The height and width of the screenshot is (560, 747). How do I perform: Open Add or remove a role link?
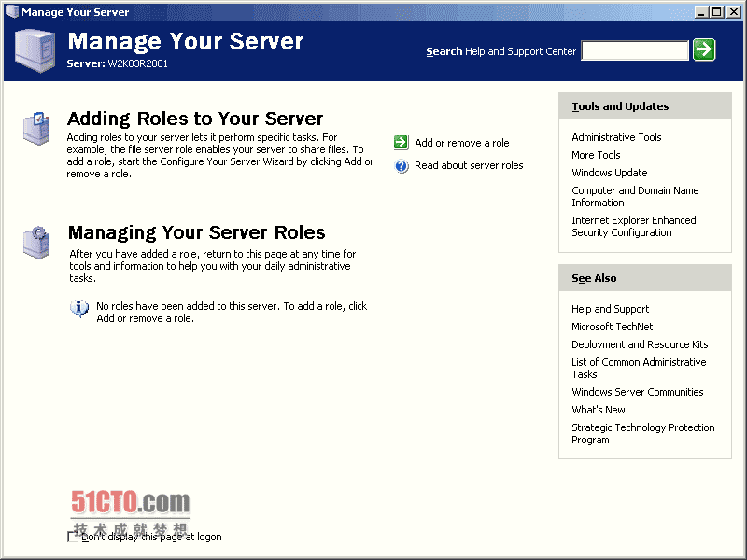point(461,143)
